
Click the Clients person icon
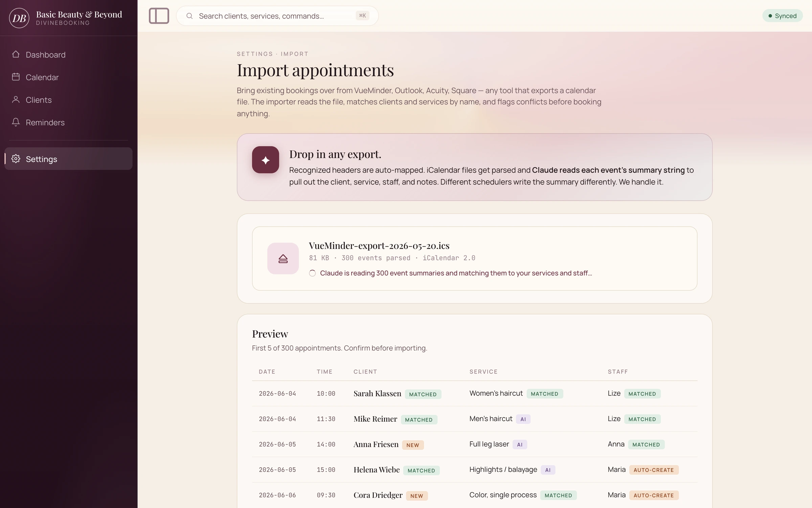coord(16,99)
